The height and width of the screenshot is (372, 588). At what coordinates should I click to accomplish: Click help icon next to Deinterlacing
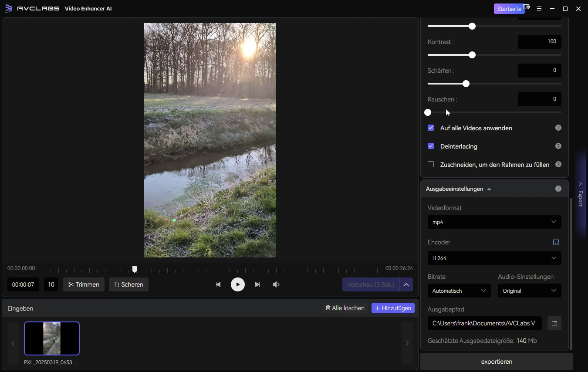click(x=558, y=146)
